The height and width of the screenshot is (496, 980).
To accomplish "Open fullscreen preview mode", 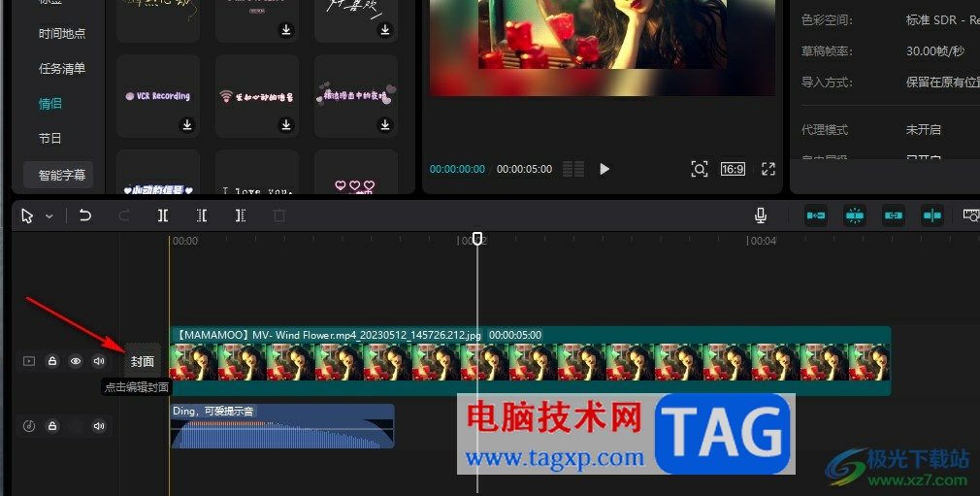I will (x=768, y=169).
